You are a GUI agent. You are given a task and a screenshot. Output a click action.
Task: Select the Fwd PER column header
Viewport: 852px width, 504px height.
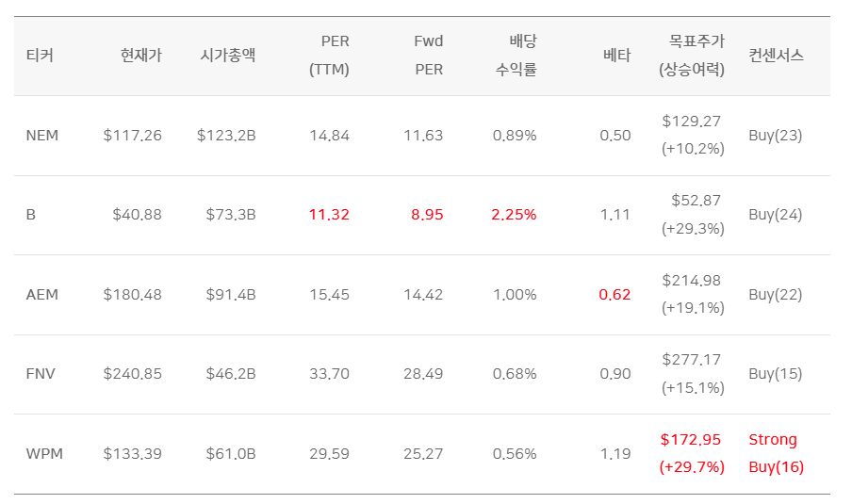coord(429,56)
